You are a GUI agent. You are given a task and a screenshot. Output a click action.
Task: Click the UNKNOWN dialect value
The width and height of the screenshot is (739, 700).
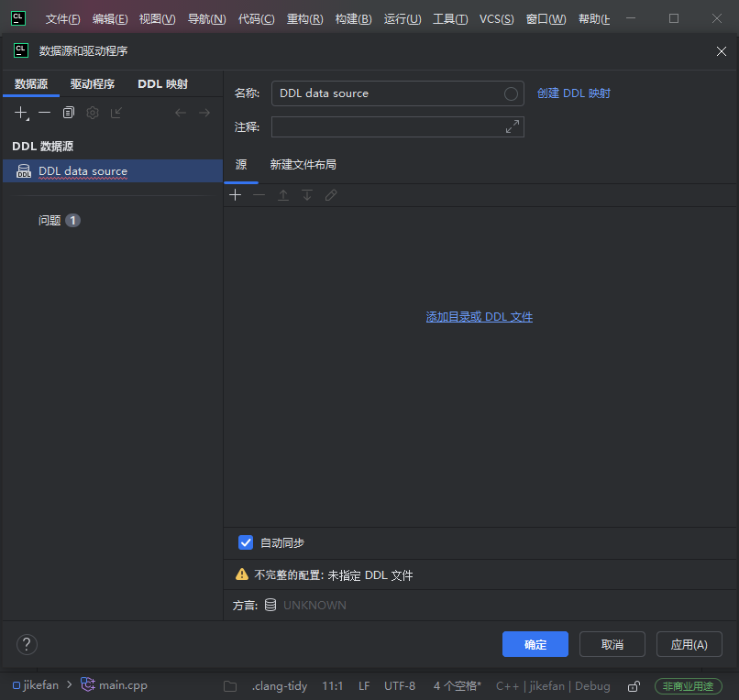(x=314, y=606)
